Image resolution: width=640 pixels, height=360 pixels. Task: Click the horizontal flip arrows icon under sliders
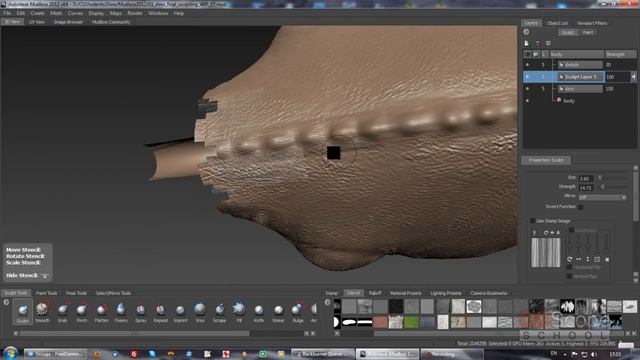[x=578, y=259]
